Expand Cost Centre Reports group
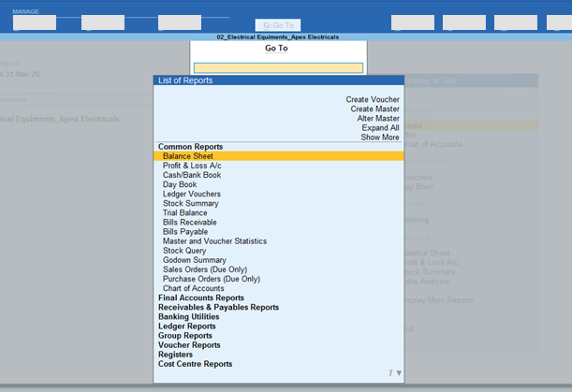The height and width of the screenshot is (392, 572). [195, 364]
